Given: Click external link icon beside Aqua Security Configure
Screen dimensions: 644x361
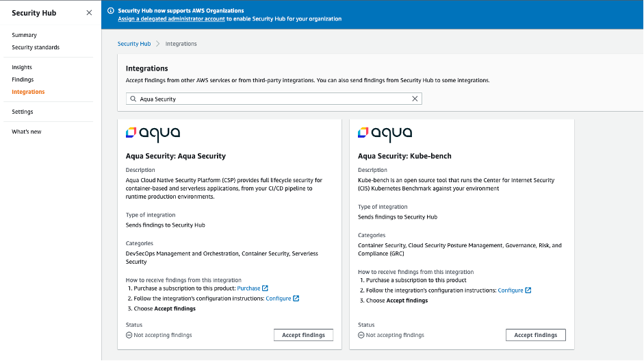Looking at the screenshot, I should (296, 299).
